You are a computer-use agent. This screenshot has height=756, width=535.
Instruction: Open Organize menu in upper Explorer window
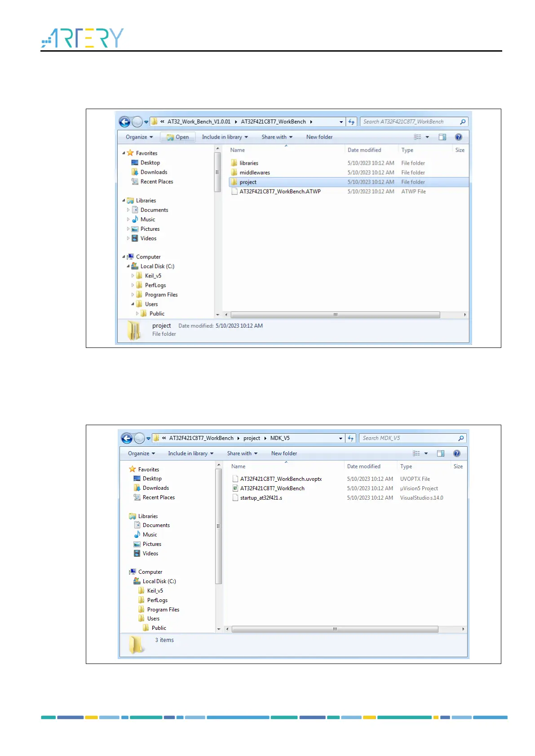point(139,137)
